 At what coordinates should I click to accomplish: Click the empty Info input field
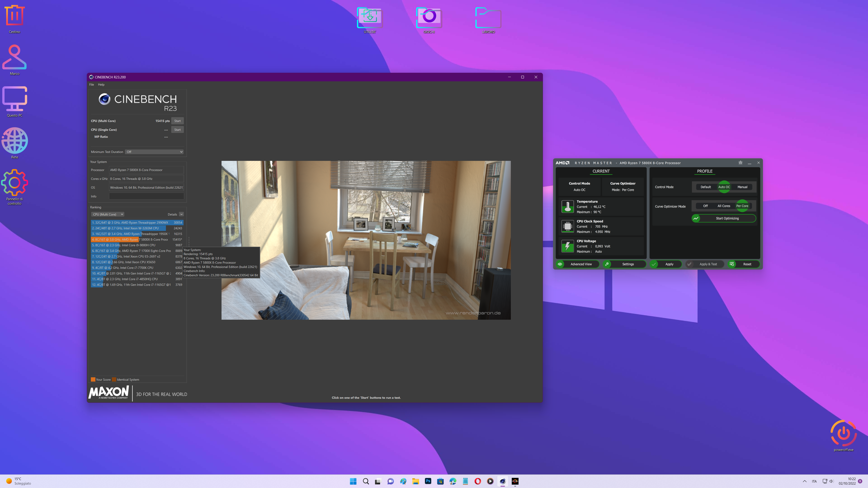[146, 196]
